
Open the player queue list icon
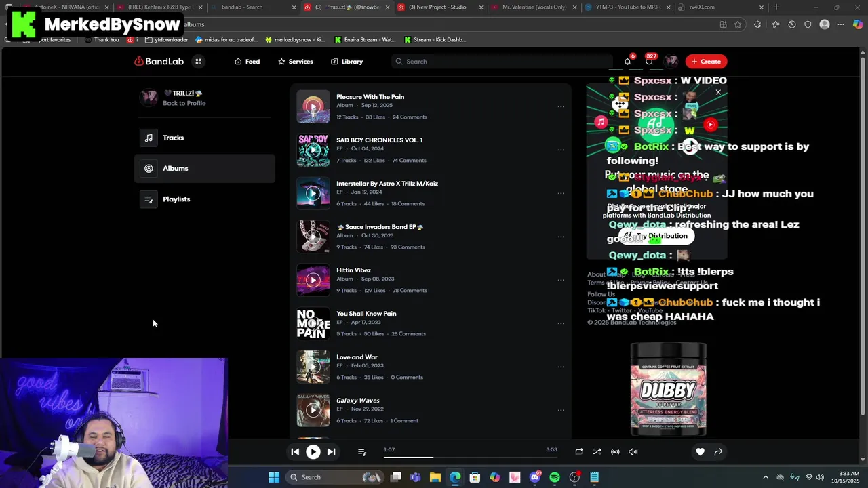click(361, 452)
